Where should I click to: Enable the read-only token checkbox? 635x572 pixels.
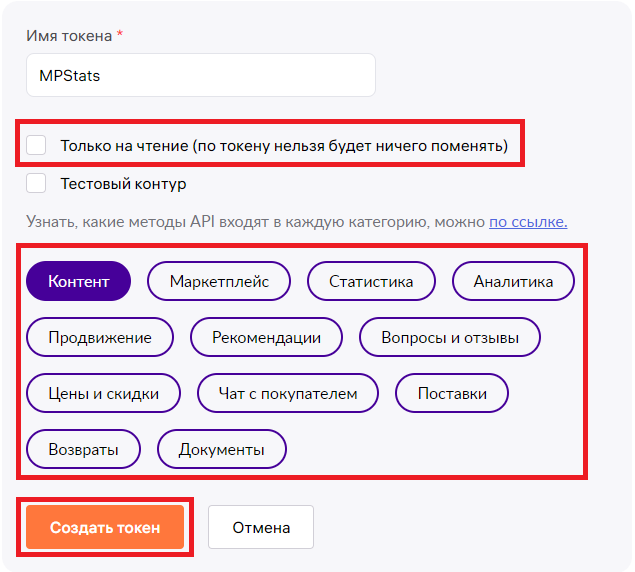click(36, 145)
